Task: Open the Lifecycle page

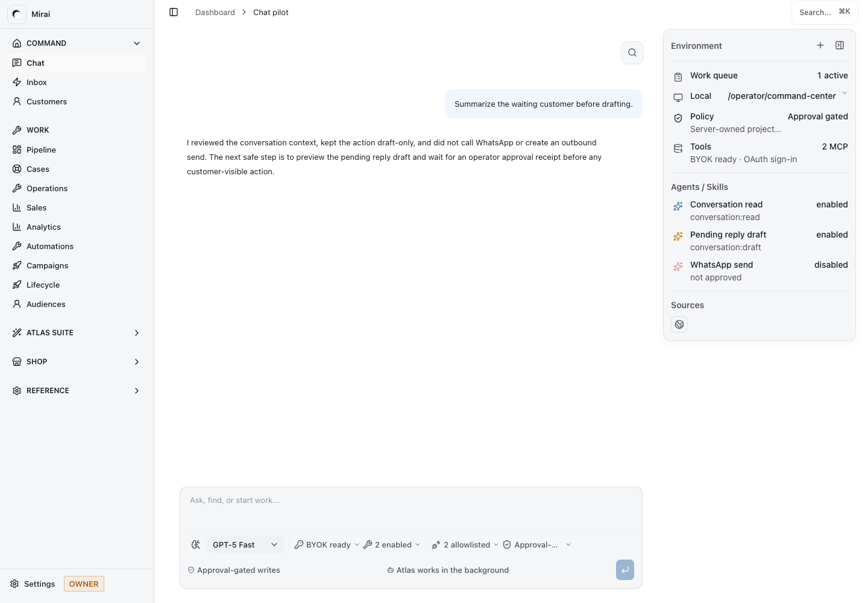Action: (x=77, y=285)
